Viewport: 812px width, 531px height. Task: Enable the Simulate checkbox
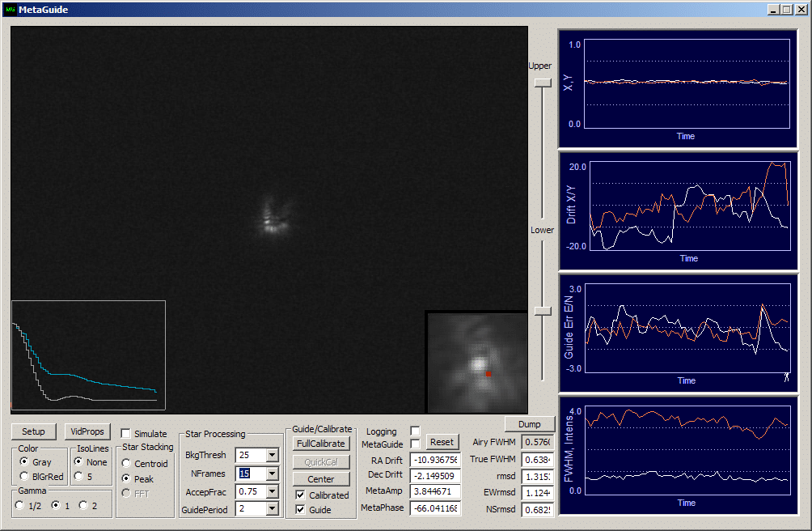pos(125,434)
